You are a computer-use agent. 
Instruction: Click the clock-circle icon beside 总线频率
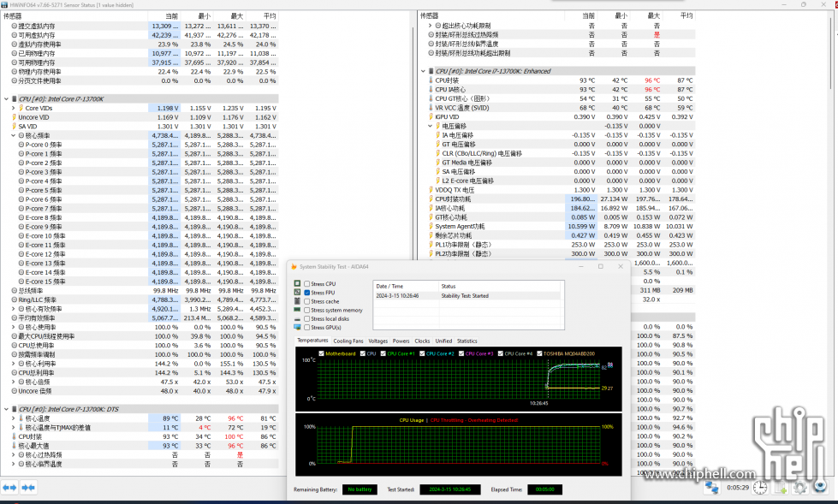(15, 291)
